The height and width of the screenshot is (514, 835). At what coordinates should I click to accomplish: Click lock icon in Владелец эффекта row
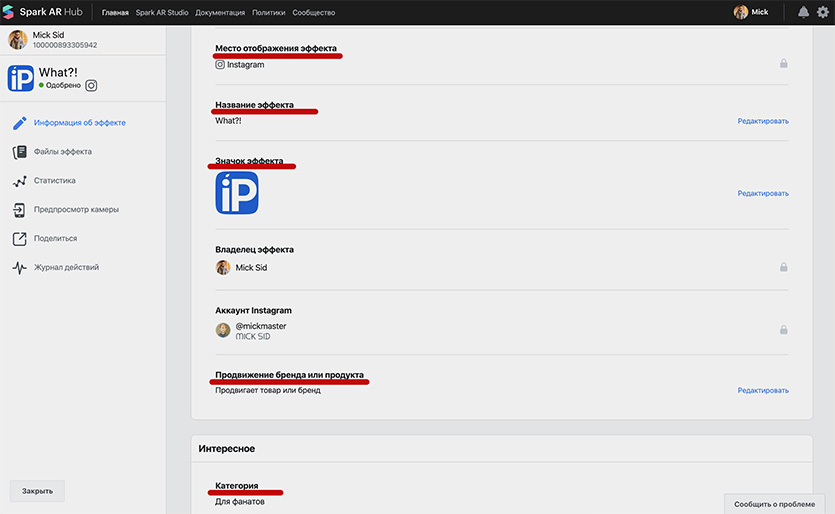pyautogui.click(x=783, y=267)
